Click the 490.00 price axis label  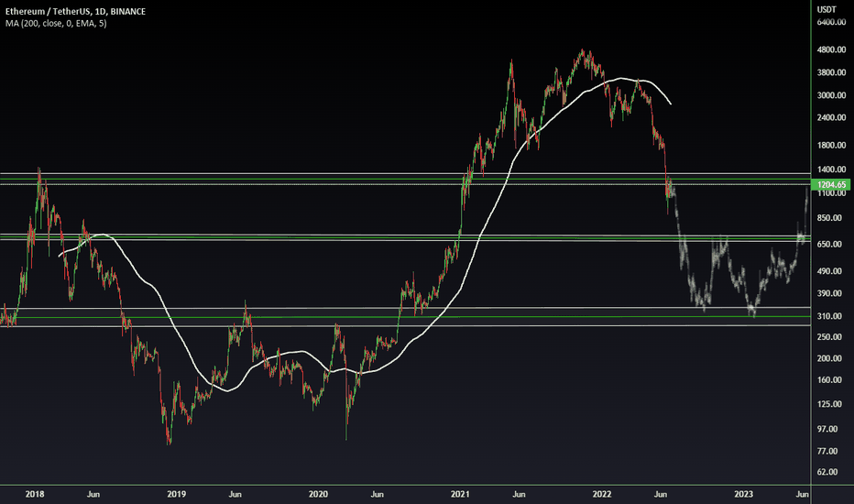[x=831, y=271]
